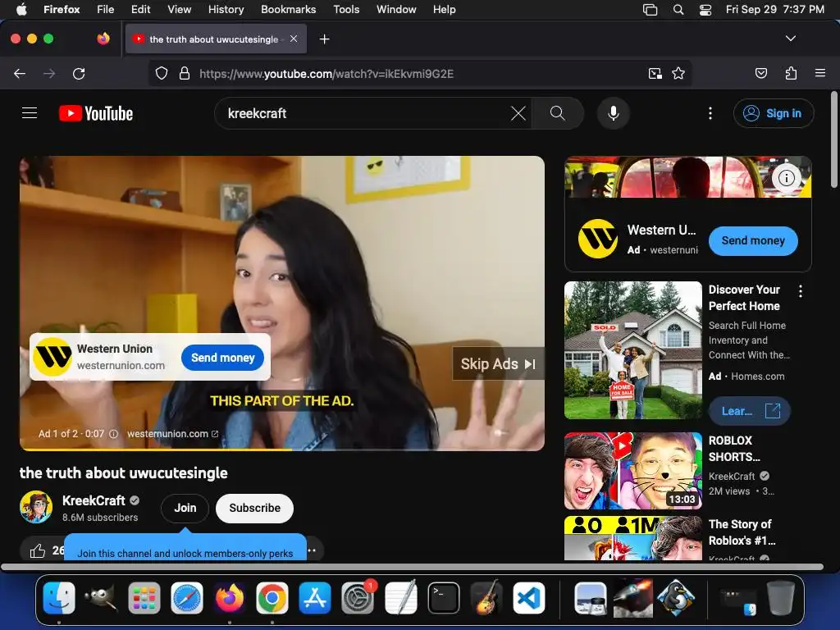Clear the kreekcraft search text
Viewport: 840px width, 630px height.
coord(518,113)
